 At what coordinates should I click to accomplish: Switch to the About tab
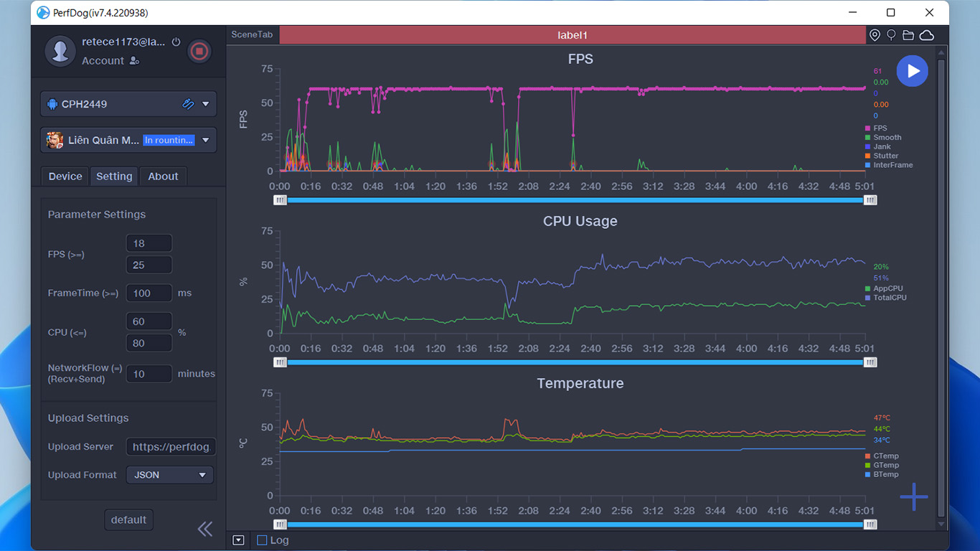pyautogui.click(x=163, y=176)
